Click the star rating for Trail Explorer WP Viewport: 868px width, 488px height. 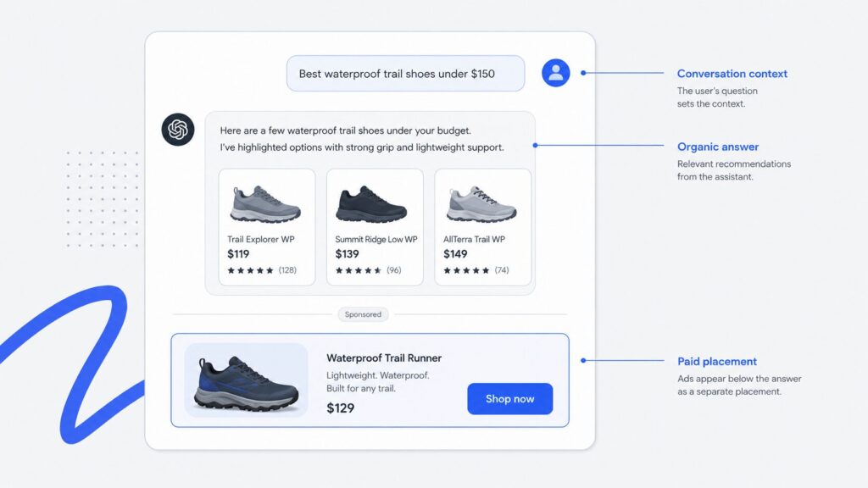click(x=250, y=270)
